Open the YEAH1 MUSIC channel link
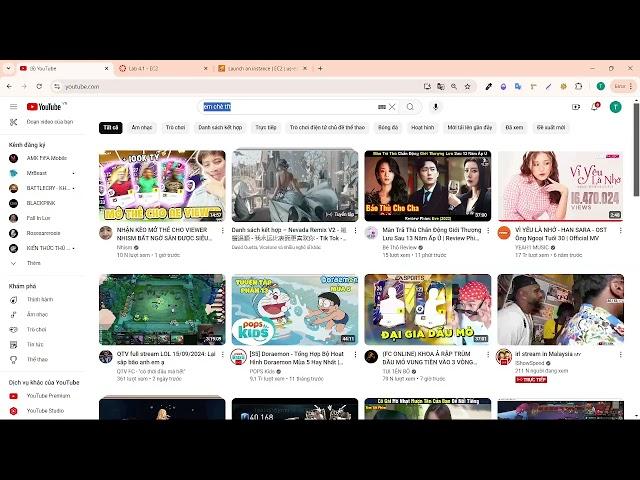Screen dimensions: 640x480 pyautogui.click(x=532, y=247)
